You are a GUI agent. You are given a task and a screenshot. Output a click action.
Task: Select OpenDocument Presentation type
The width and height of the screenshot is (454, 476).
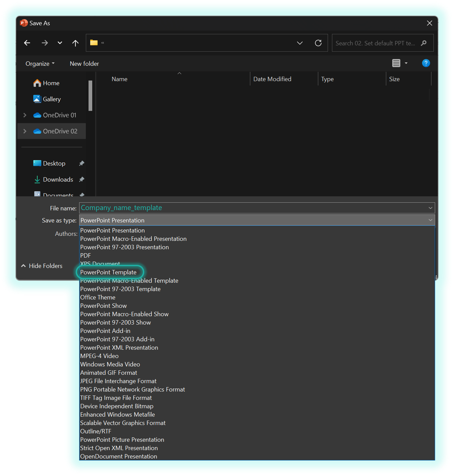(257, 457)
